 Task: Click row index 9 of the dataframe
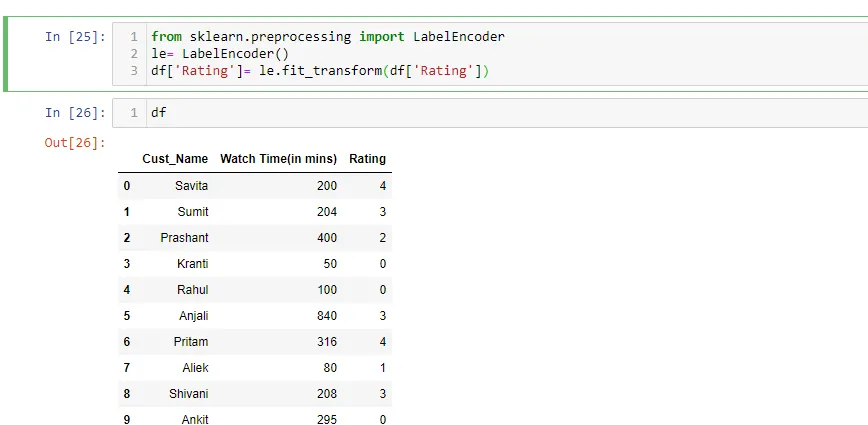(127, 419)
